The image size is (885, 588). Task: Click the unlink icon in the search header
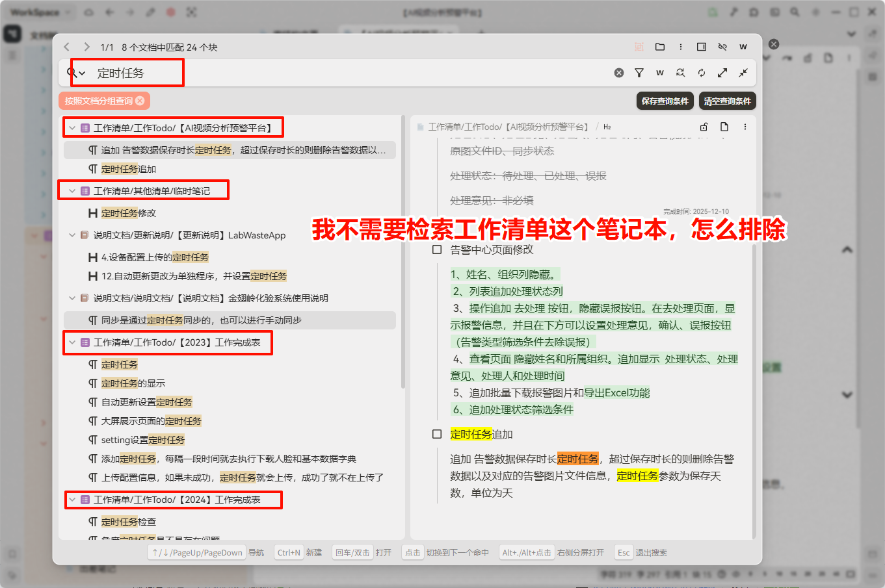pyautogui.click(x=722, y=47)
